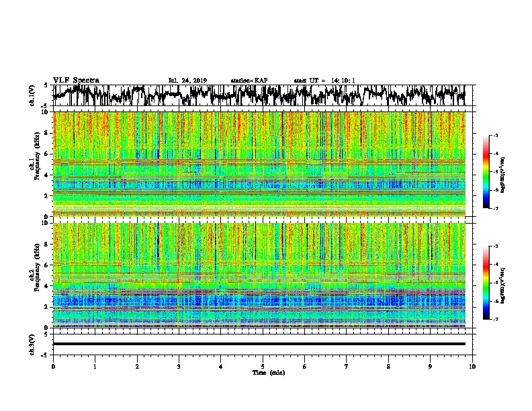Click time axis tick label 2
The width and height of the screenshot is (532, 411).
pos(137,367)
